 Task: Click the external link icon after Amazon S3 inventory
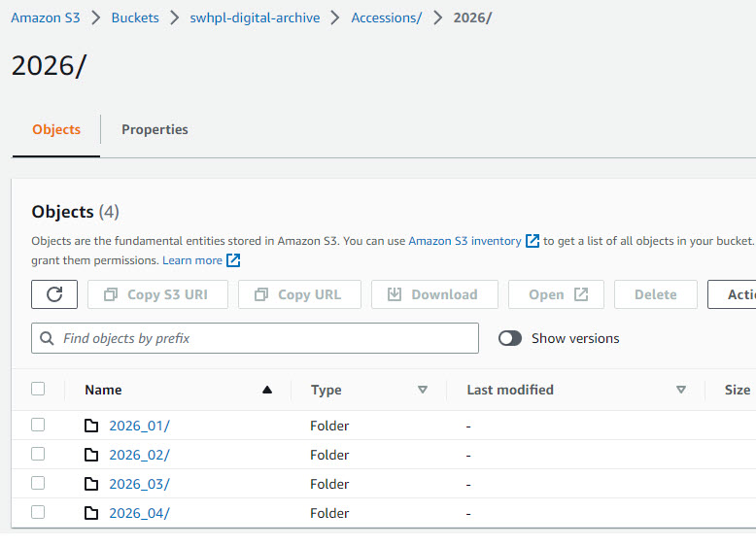(x=532, y=241)
